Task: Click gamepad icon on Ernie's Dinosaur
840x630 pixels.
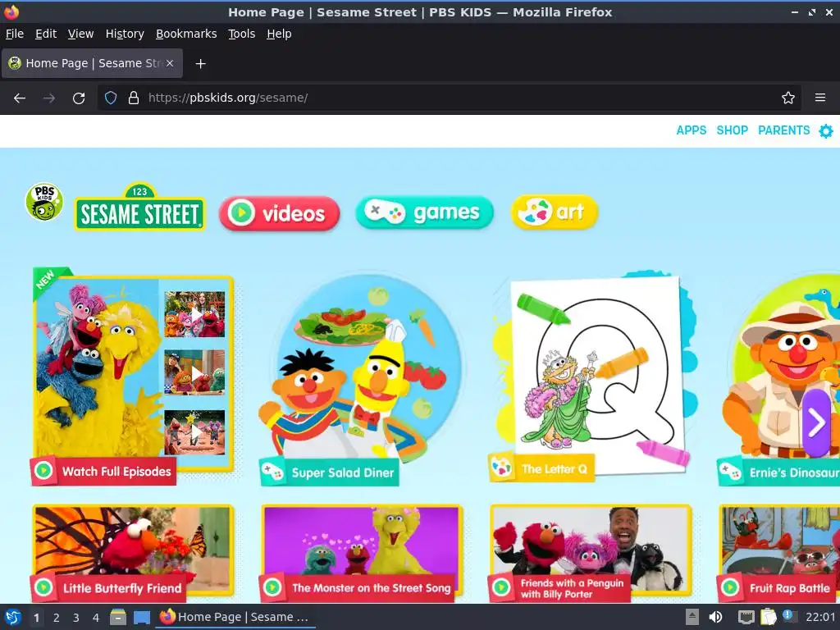Action: (730, 472)
